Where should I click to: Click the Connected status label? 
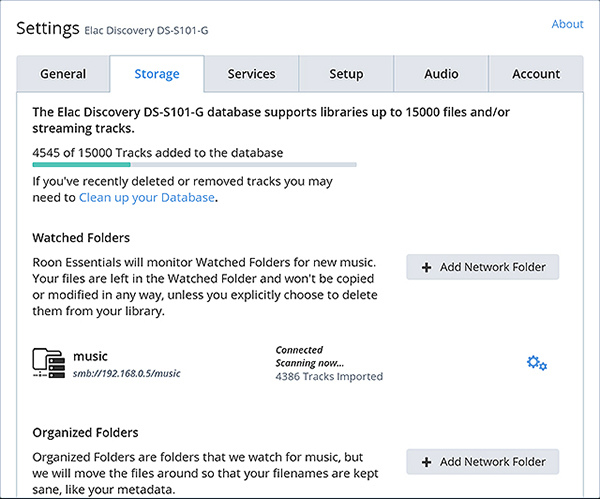click(299, 350)
